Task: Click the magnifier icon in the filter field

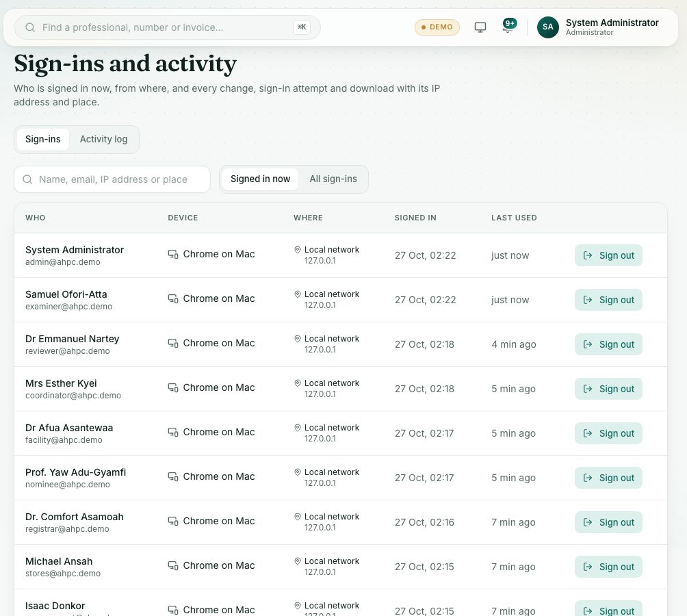Action: pos(27,179)
